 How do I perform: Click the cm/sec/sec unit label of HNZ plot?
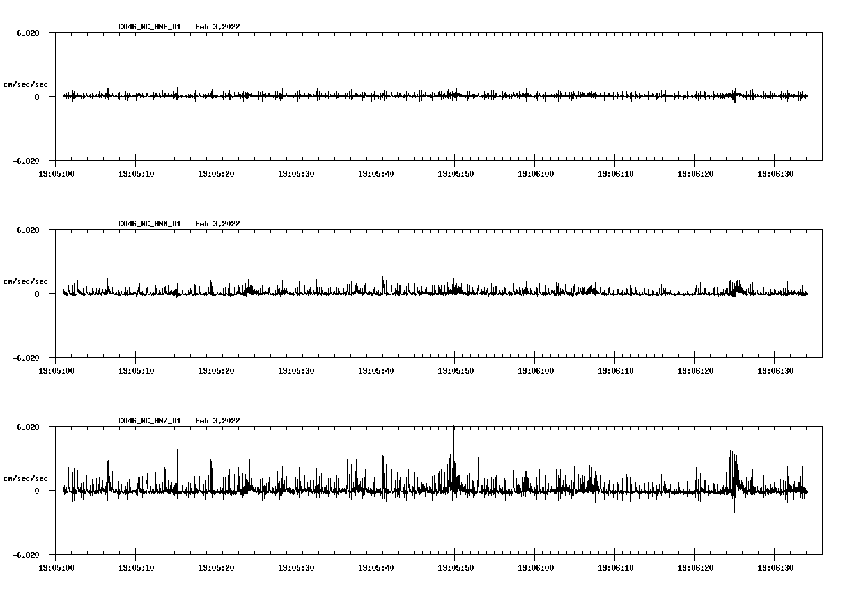(26, 478)
